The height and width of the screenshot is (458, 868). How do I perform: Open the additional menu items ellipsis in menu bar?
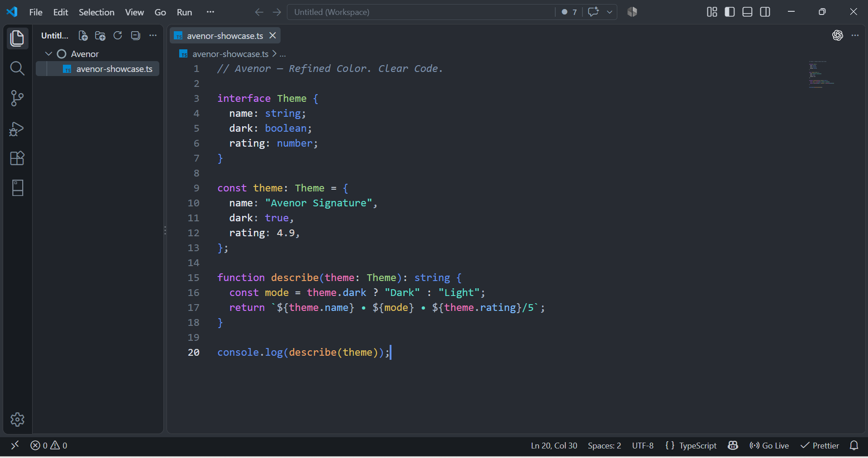click(x=210, y=12)
